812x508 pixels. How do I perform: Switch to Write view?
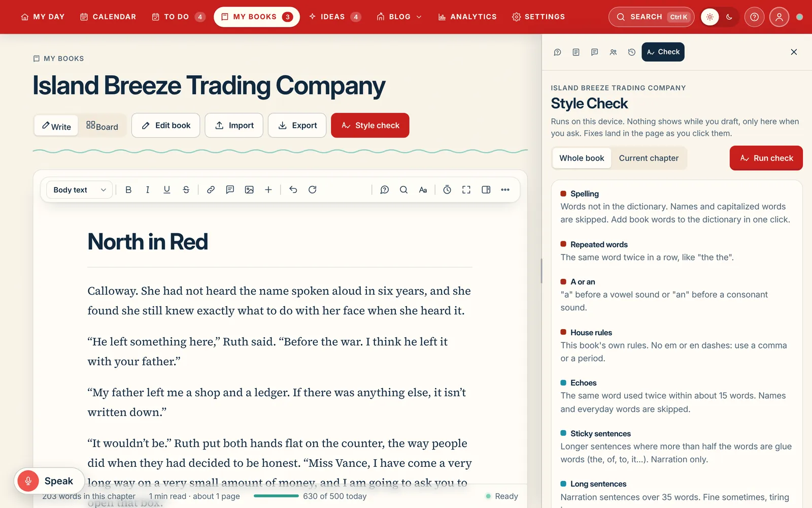[x=56, y=125]
